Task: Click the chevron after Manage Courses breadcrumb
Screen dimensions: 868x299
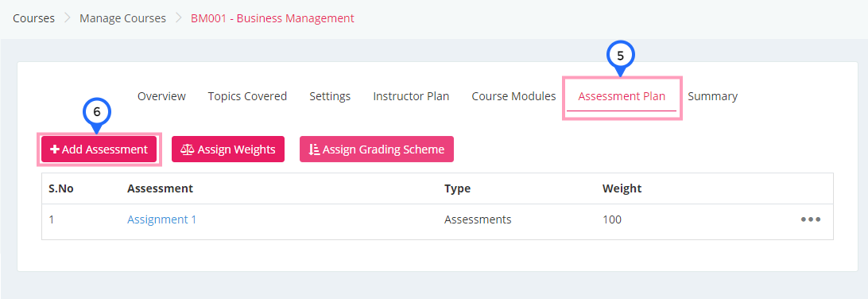Action: click(179, 18)
